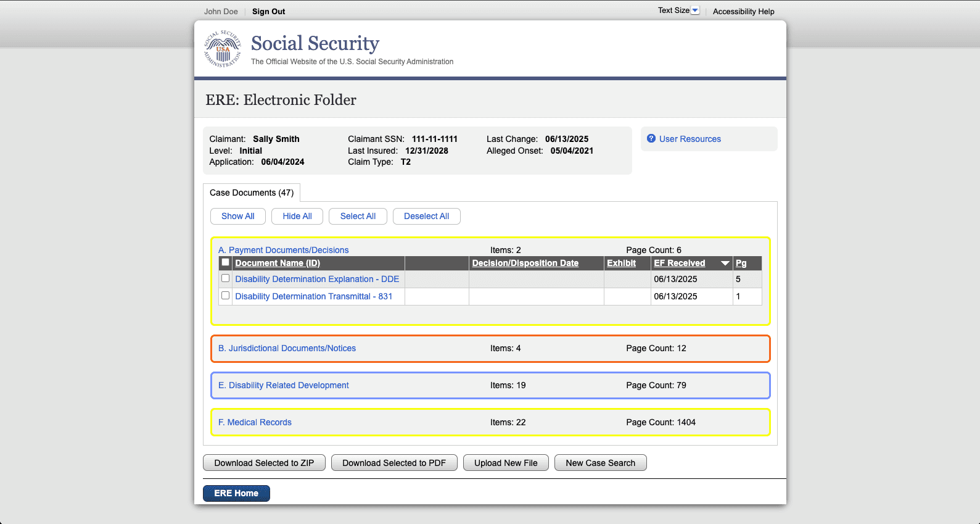The height and width of the screenshot is (524, 980).
Task: Click Items: 4 in section B
Action: point(506,348)
